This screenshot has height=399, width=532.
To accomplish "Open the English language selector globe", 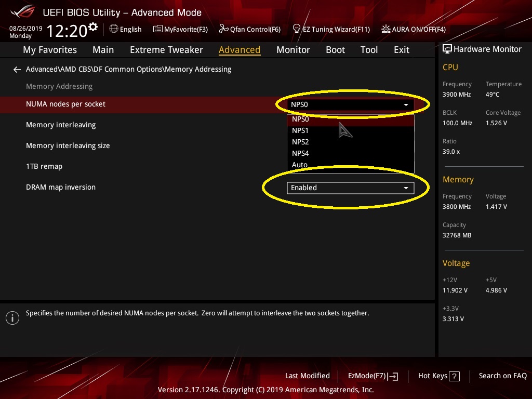I will point(114,29).
